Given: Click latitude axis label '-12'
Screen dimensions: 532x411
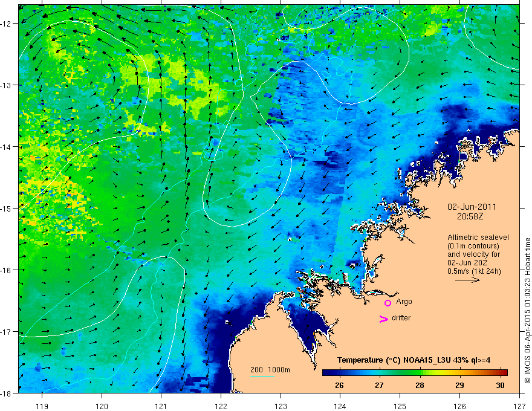Looking at the screenshot, I should 6,24.
